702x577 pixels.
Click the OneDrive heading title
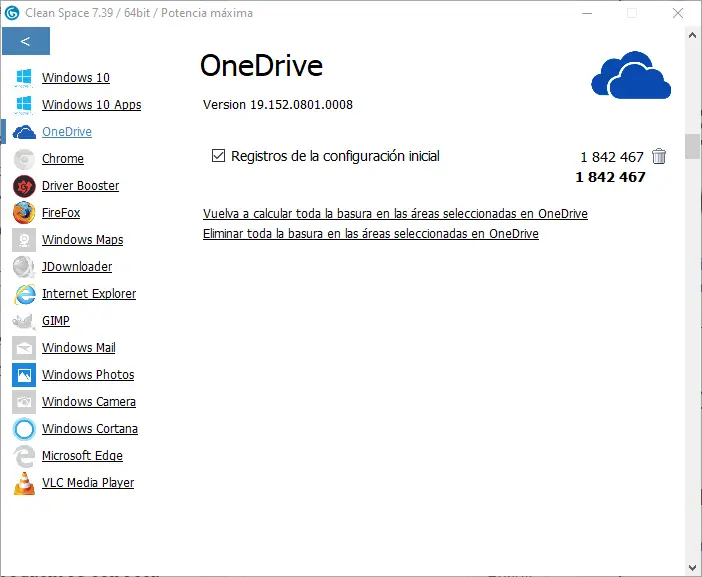point(261,66)
